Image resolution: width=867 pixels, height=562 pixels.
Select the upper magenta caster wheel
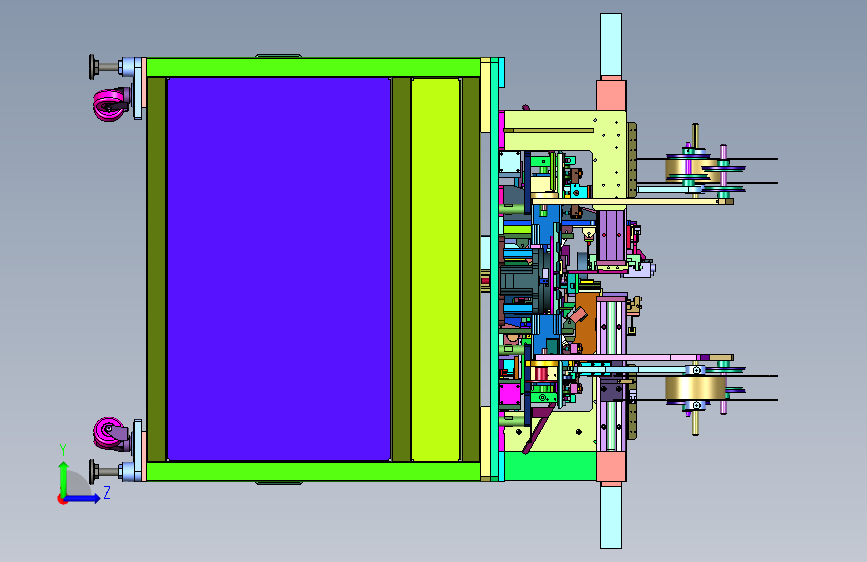tap(111, 105)
